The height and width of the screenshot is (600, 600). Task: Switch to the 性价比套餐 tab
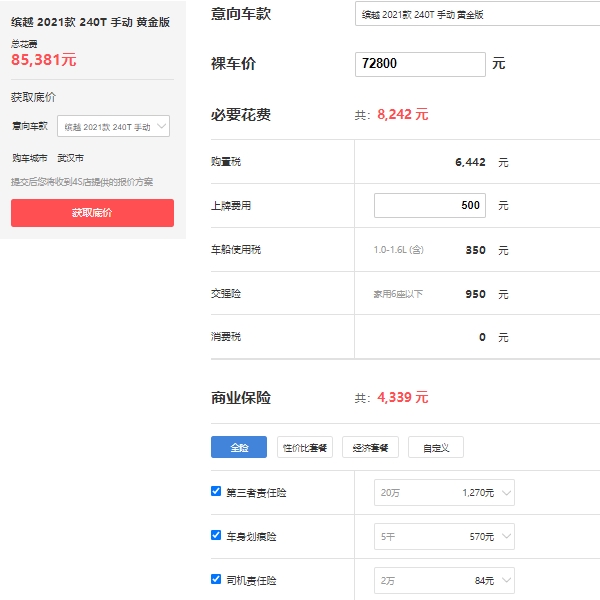(305, 447)
